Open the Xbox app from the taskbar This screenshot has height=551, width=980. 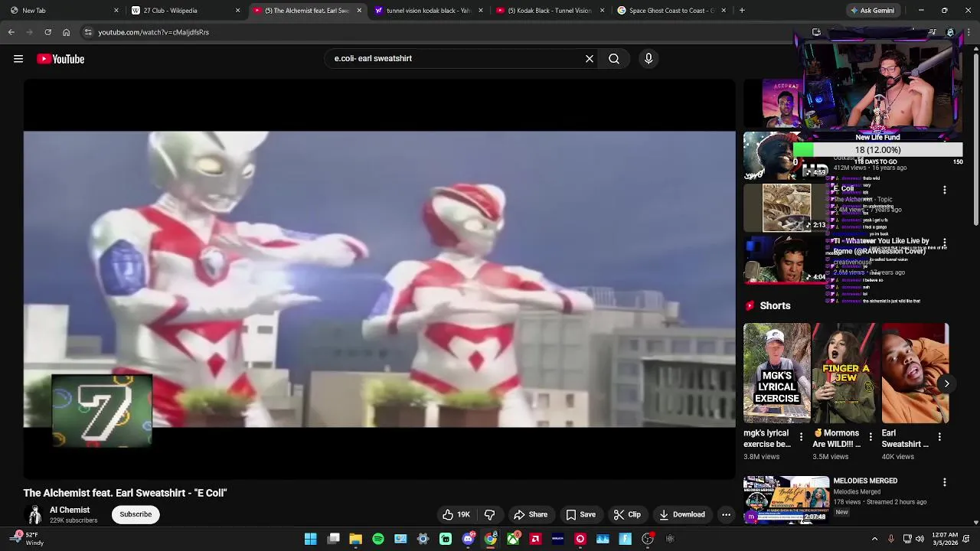pos(513,539)
